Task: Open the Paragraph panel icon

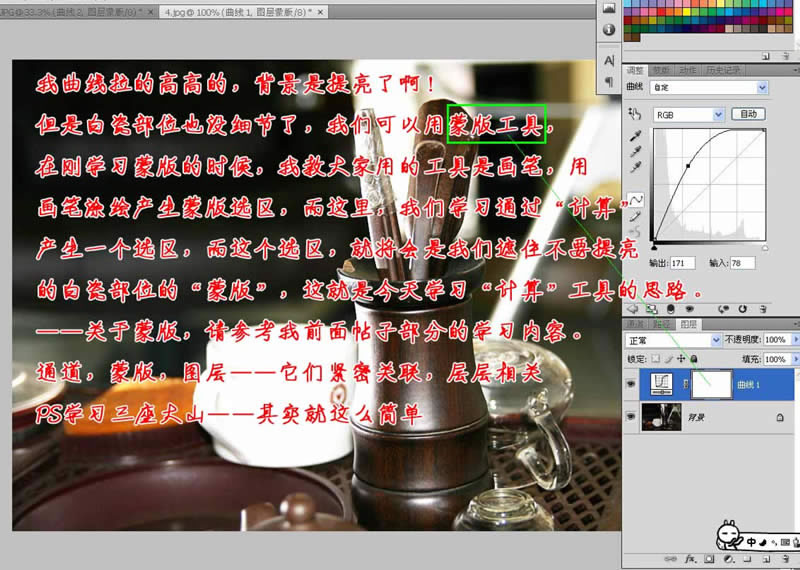Action: [x=609, y=82]
